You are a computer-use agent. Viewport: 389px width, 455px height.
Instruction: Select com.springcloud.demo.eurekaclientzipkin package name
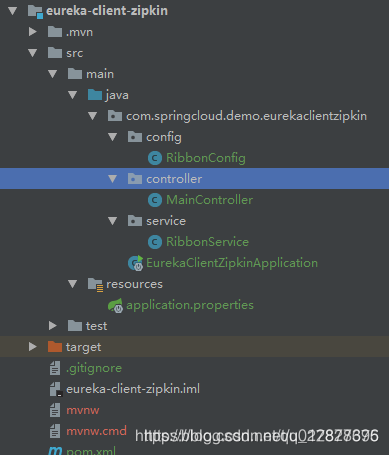point(246,116)
